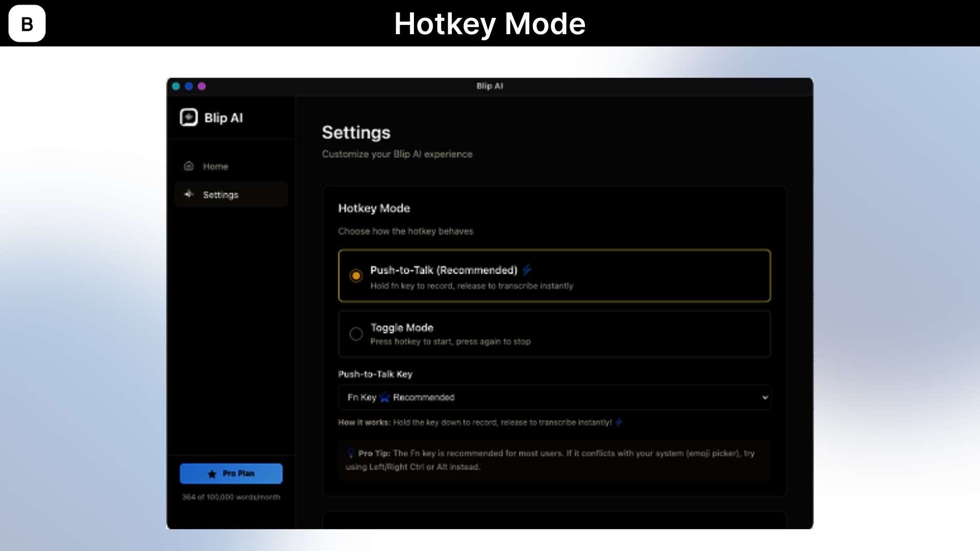Click the dropdown chevron arrow for key selection

tap(765, 397)
